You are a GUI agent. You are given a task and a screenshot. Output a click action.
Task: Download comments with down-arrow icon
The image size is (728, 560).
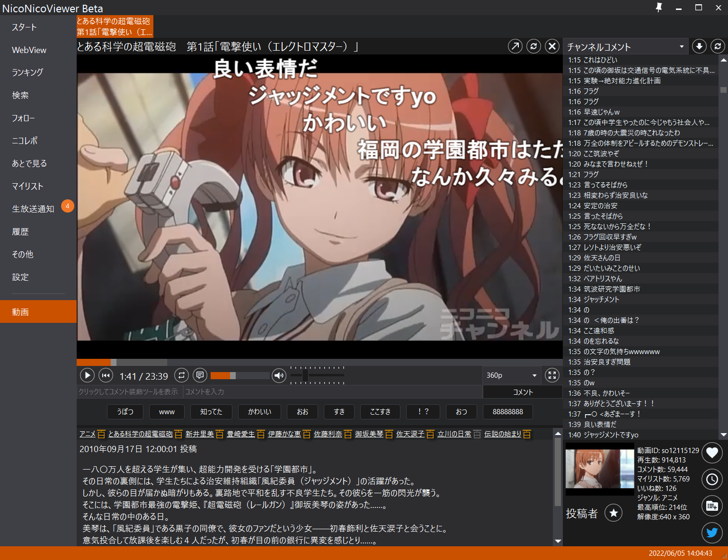[x=699, y=46]
